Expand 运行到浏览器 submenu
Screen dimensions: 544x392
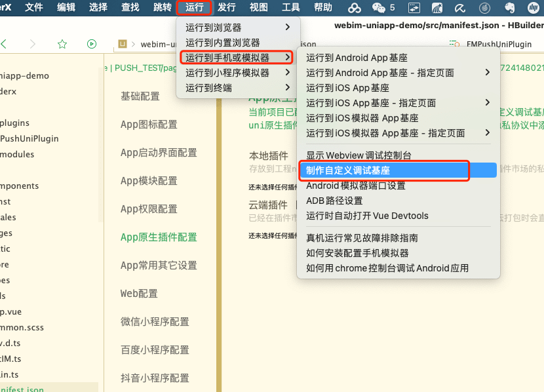click(237, 28)
